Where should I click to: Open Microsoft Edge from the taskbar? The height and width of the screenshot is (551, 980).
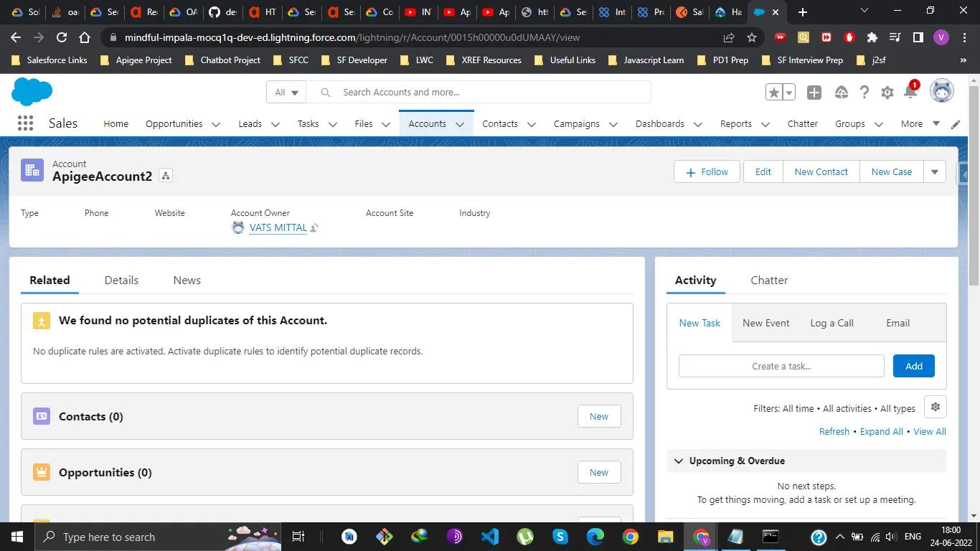(x=595, y=537)
